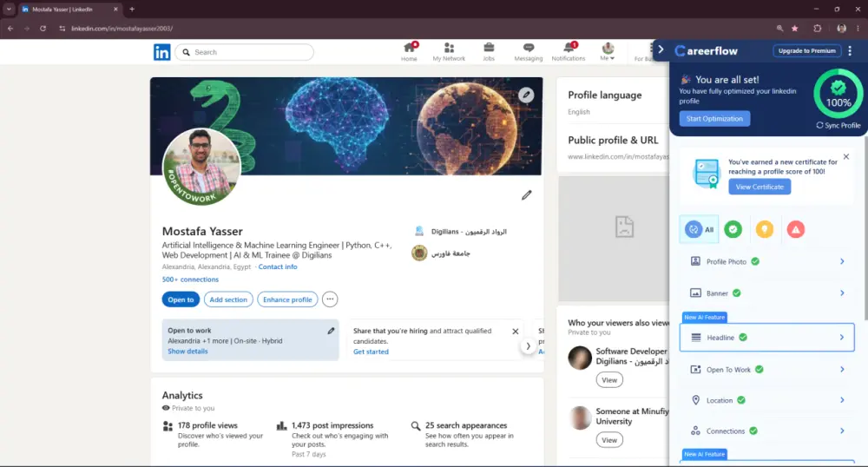This screenshot has height=467, width=868.
Task: View Someone at Minufiya University profile
Action: coord(609,440)
